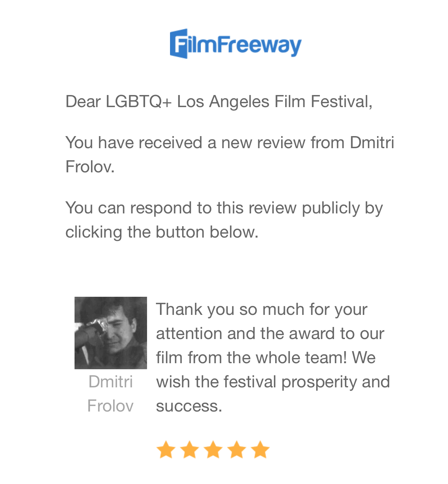Image resolution: width=448 pixels, height=484 pixels.
Task: Click 'Frolov.' at the end of the notification sentence
Action: (x=90, y=167)
